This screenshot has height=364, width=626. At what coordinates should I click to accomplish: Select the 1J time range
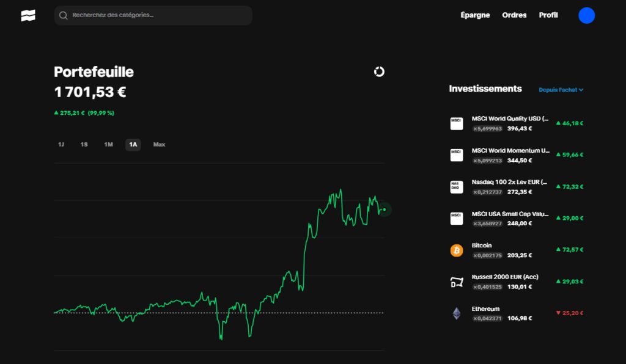tap(60, 145)
